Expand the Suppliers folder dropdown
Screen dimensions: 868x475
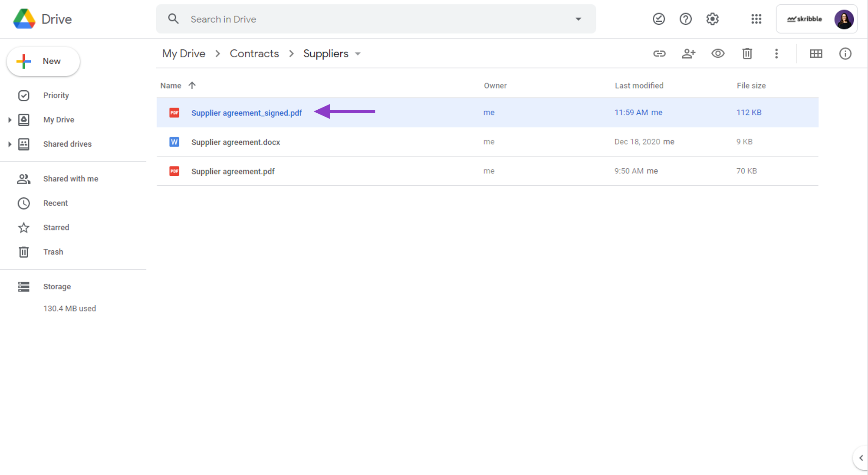click(x=358, y=54)
